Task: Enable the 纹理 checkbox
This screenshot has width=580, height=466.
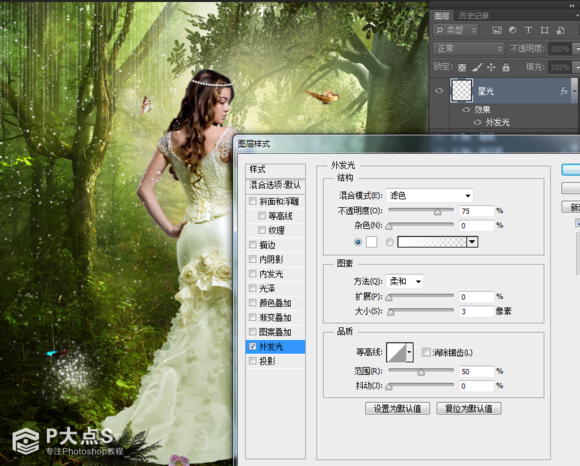Action: point(262,230)
